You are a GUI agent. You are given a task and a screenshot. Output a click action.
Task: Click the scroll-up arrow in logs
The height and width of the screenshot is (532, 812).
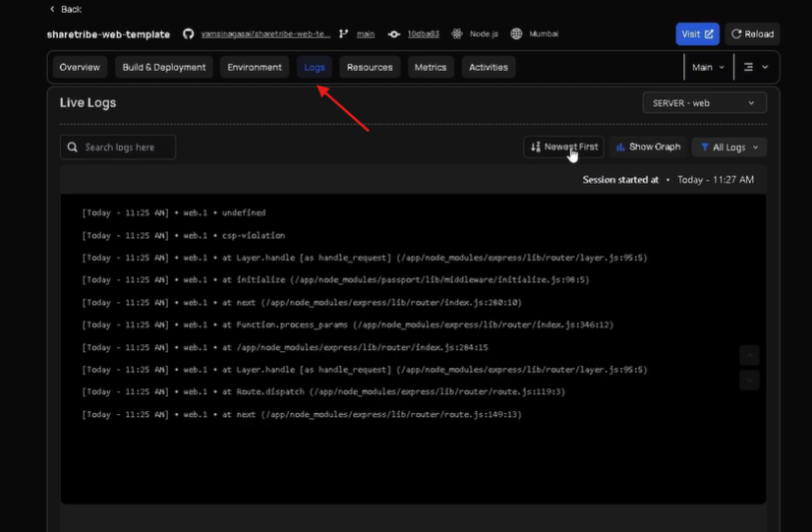(749, 355)
